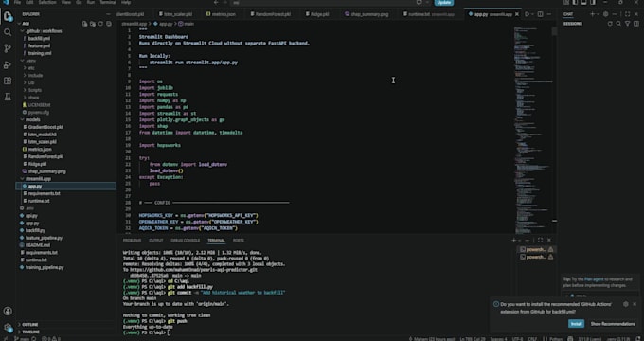Switch to the Debug Console panel tab

point(186,241)
